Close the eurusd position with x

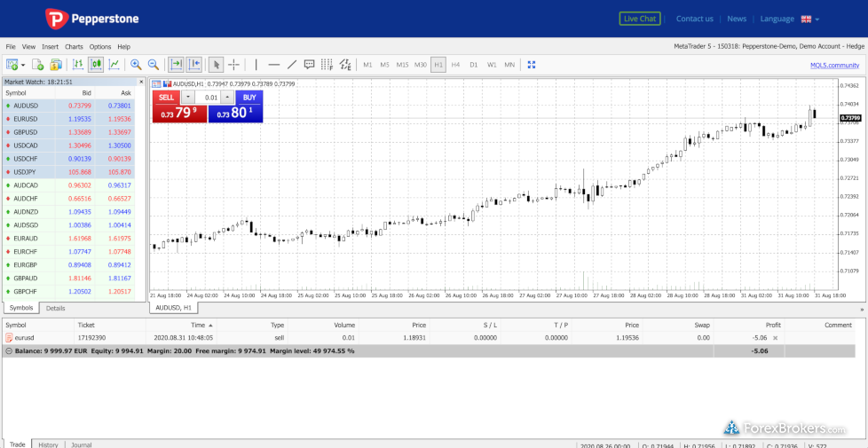click(x=775, y=338)
